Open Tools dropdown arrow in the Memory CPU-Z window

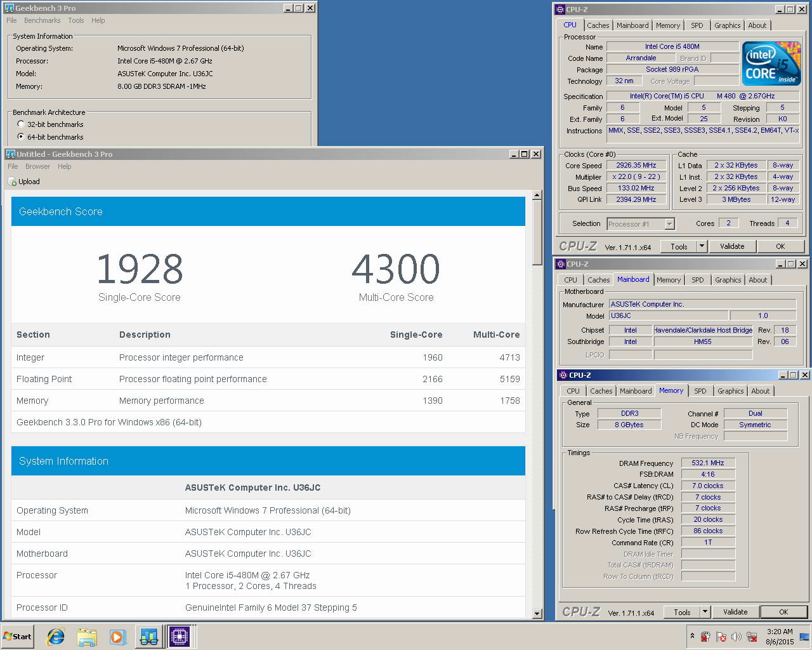pyautogui.click(x=705, y=612)
